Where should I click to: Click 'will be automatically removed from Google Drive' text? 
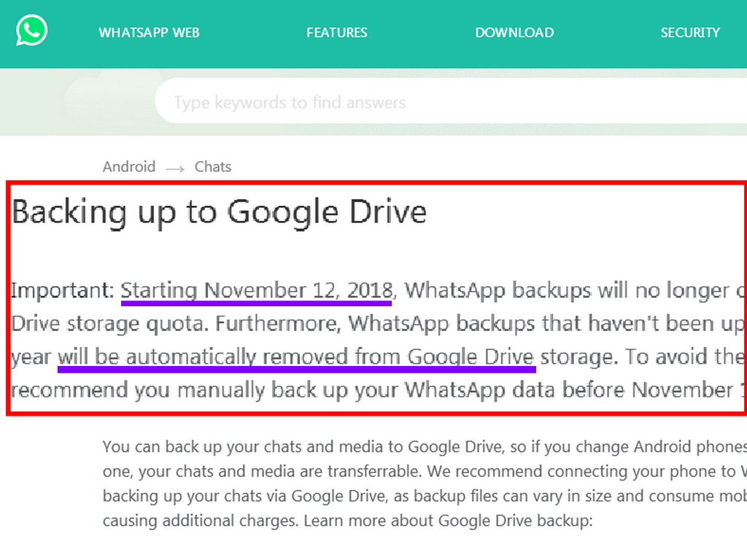click(x=296, y=357)
